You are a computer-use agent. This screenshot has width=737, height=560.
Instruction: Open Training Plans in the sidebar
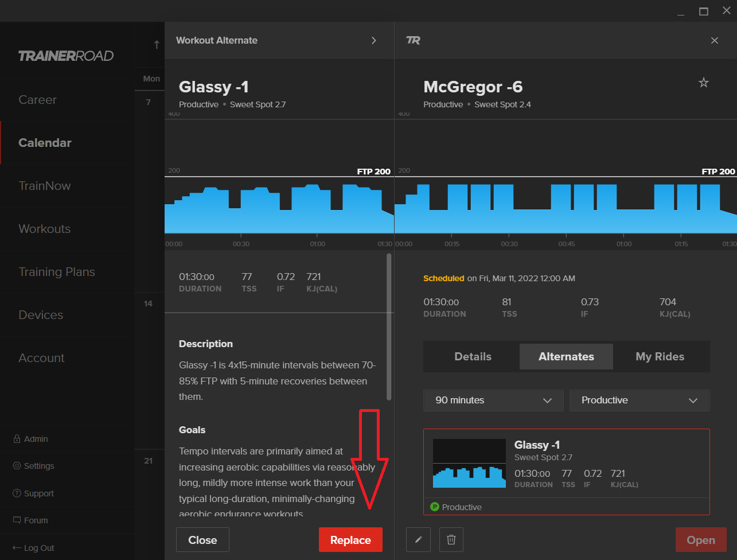pos(57,272)
